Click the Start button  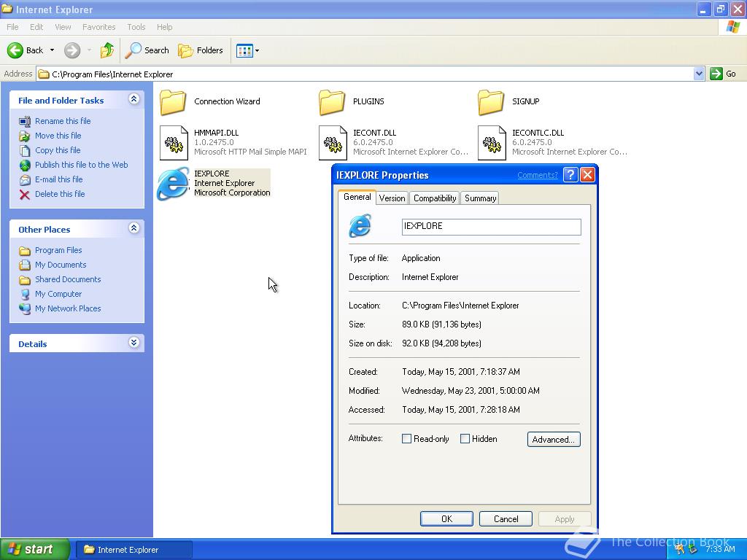click(x=34, y=549)
